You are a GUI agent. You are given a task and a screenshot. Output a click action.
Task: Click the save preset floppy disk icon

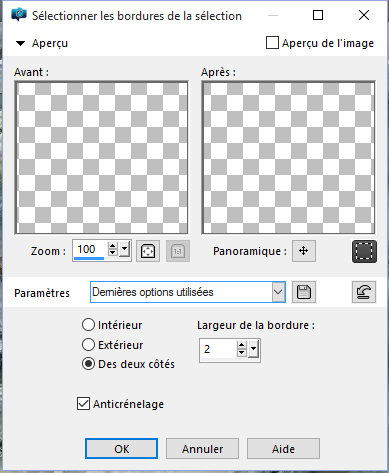click(x=304, y=292)
